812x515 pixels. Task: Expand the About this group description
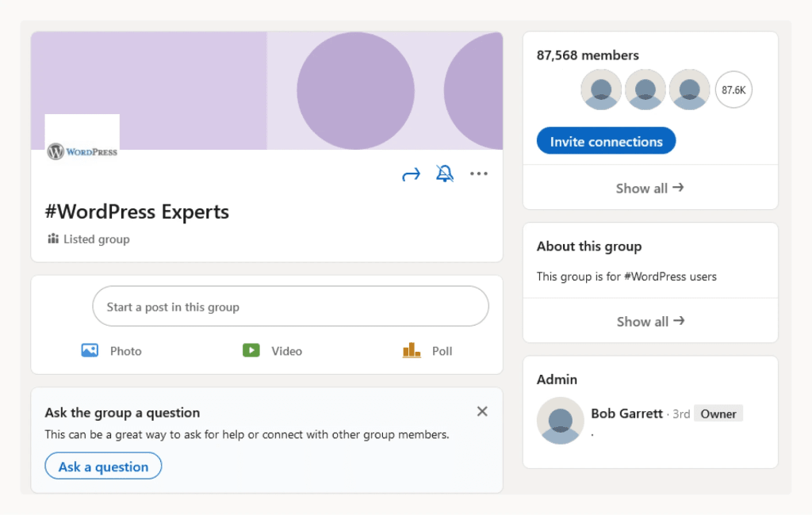[x=649, y=321]
